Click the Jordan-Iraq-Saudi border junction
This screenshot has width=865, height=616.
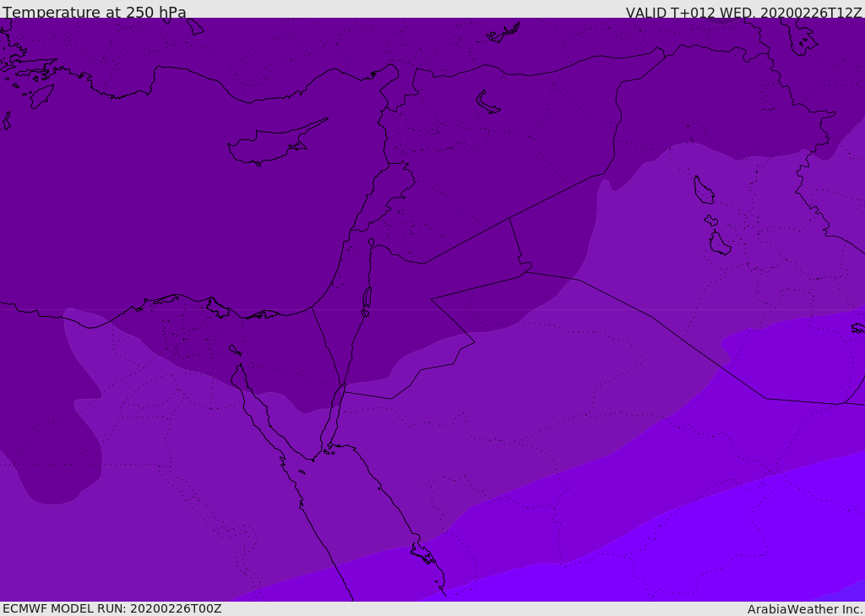click(x=525, y=271)
